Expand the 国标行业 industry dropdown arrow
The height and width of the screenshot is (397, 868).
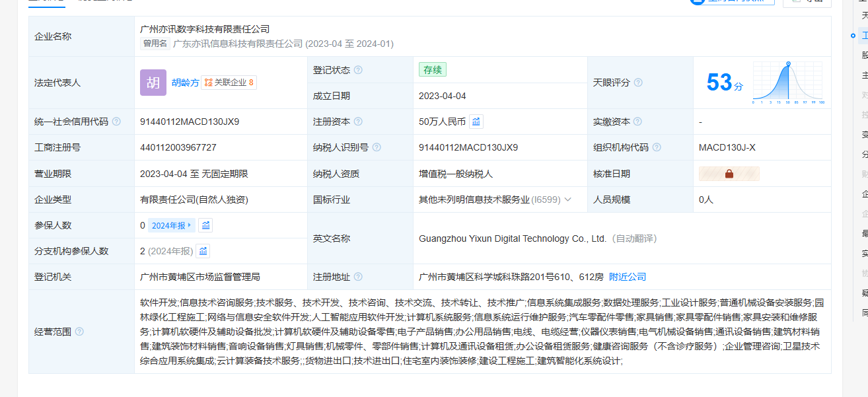pos(567,199)
